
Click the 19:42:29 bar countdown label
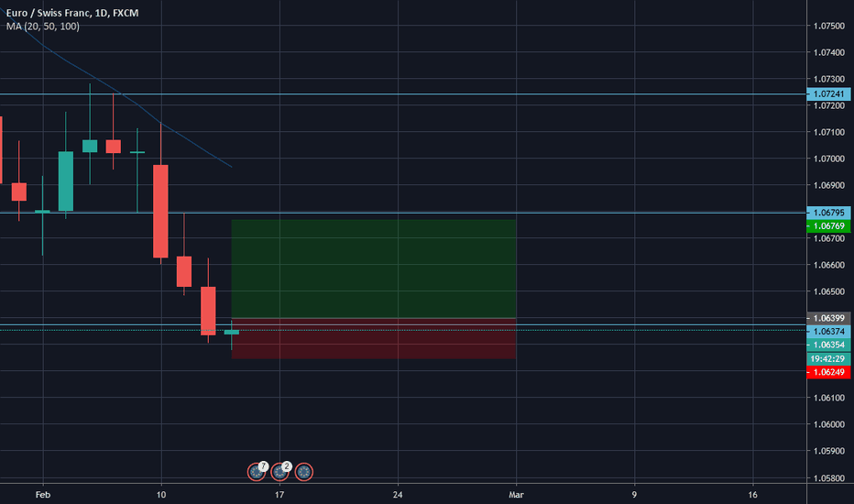(828, 358)
